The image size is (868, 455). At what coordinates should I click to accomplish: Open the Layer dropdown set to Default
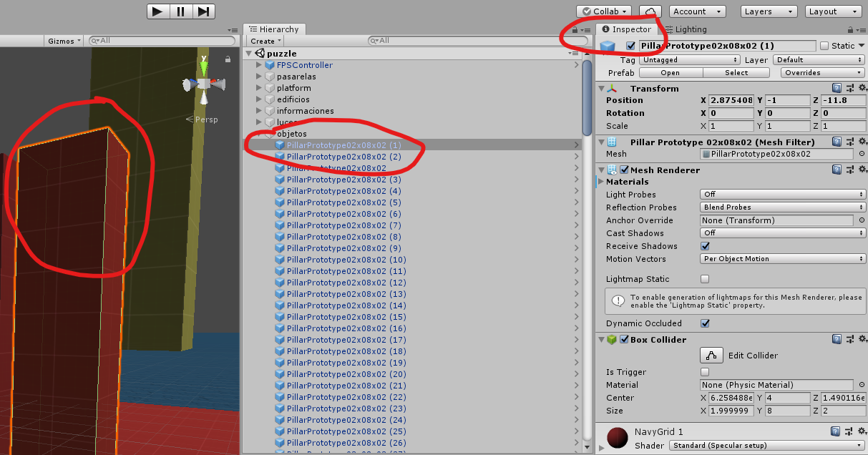point(819,60)
